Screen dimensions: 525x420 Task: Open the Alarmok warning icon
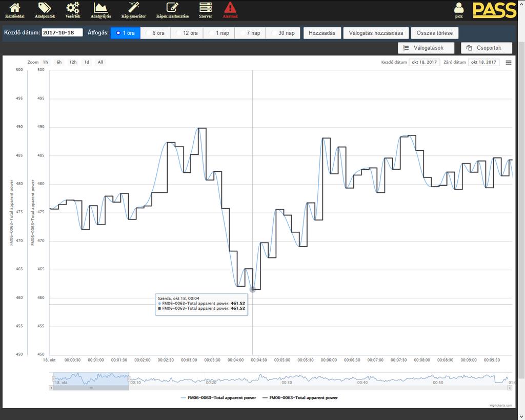(230, 10)
